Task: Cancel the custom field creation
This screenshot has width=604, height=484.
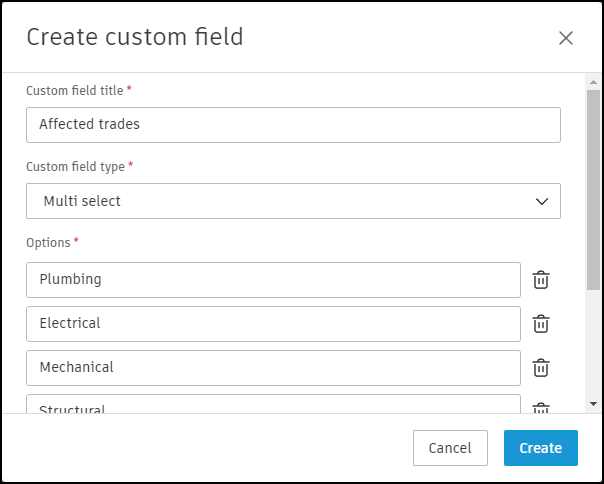Action: click(449, 448)
